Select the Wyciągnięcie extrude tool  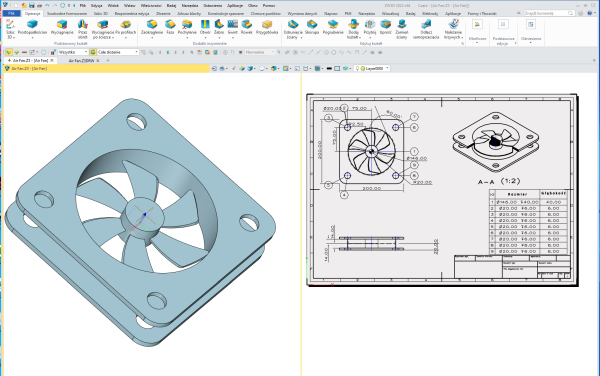click(62, 27)
